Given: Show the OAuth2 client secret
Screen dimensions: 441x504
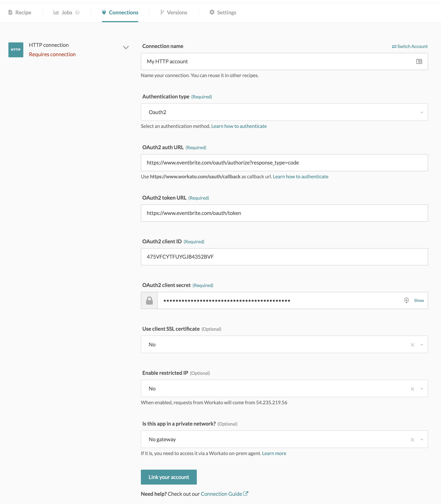Looking at the screenshot, I should [x=419, y=300].
